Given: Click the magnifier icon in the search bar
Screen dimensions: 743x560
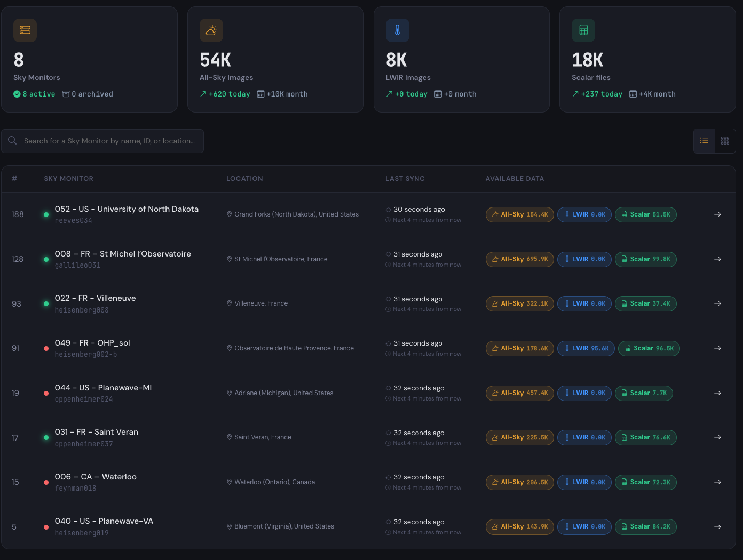Looking at the screenshot, I should click(x=12, y=141).
